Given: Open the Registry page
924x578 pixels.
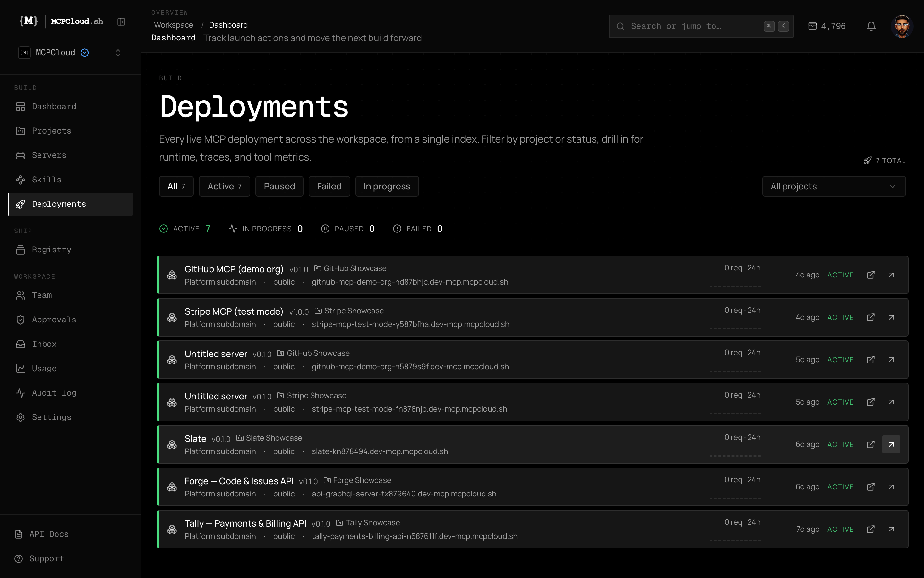Looking at the screenshot, I should 70,250.
